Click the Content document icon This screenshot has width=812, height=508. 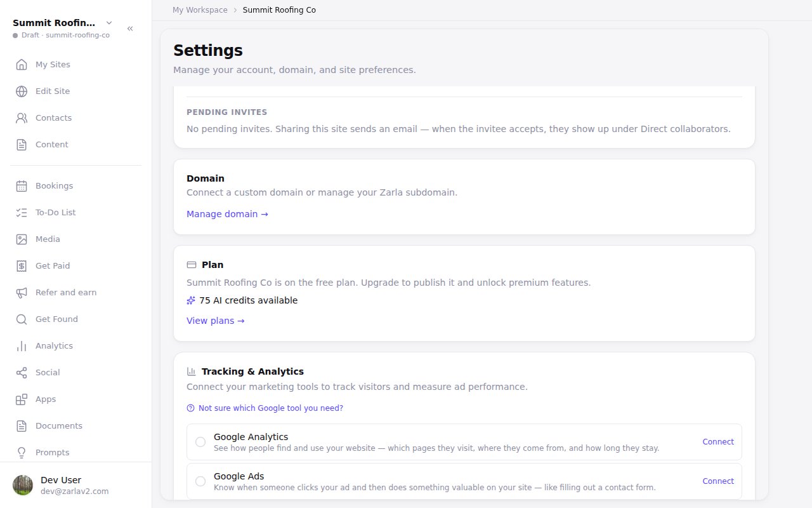click(x=22, y=145)
